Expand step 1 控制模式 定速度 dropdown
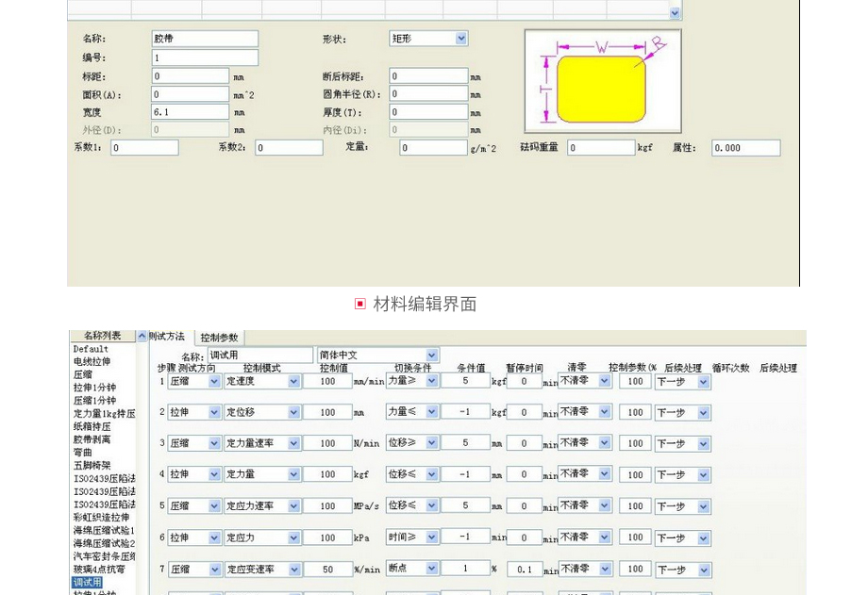Screen dimensions: 868x595 coord(294,381)
